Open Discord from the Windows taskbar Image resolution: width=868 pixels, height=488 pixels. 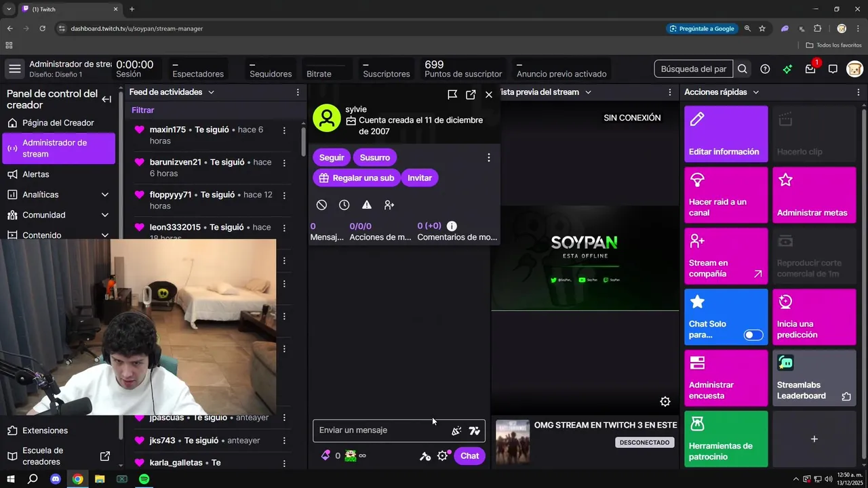click(x=56, y=479)
